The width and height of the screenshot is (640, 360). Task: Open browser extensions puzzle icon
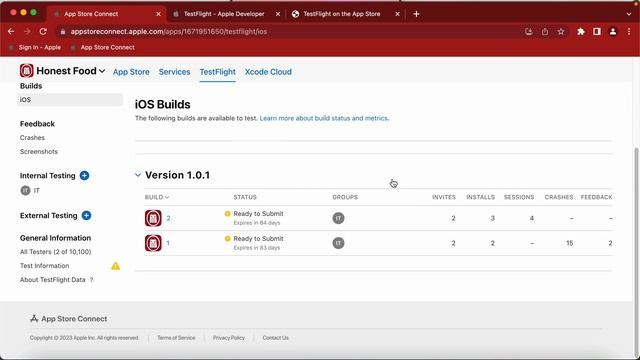(x=581, y=31)
